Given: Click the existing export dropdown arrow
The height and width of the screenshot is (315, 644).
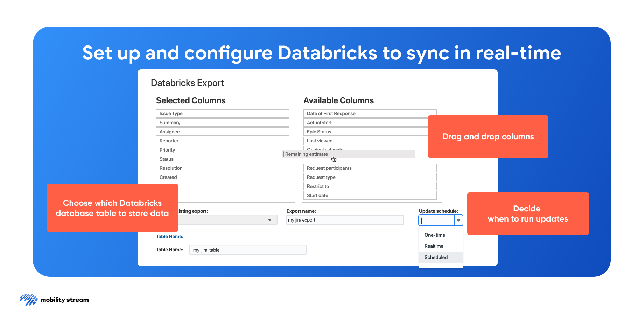Looking at the screenshot, I should 269,220.
